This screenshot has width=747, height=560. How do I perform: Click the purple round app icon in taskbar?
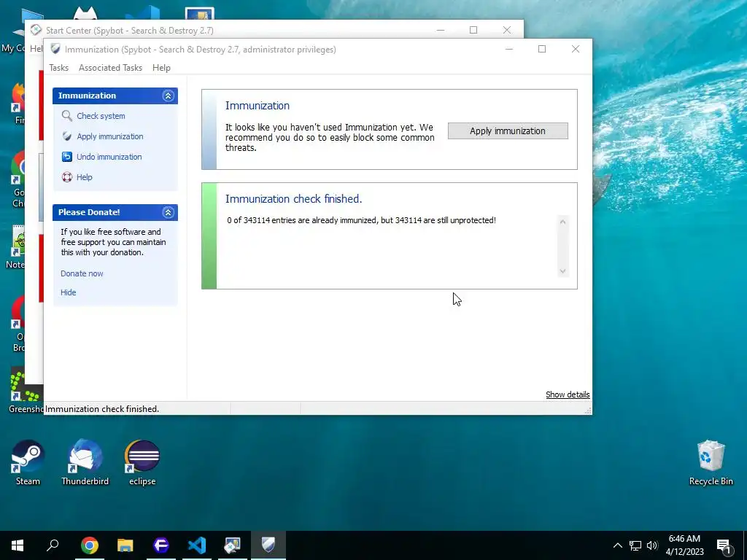[x=161, y=545]
